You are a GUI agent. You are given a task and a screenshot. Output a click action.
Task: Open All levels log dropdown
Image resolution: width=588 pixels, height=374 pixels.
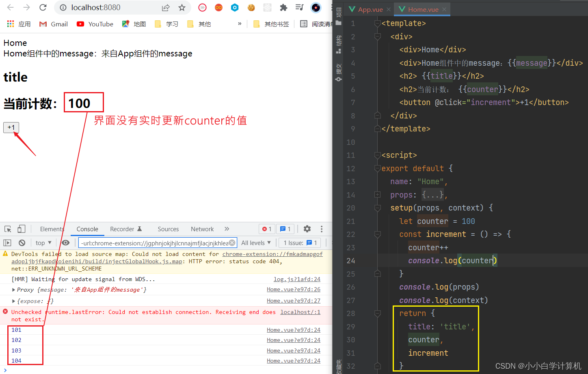click(256, 243)
